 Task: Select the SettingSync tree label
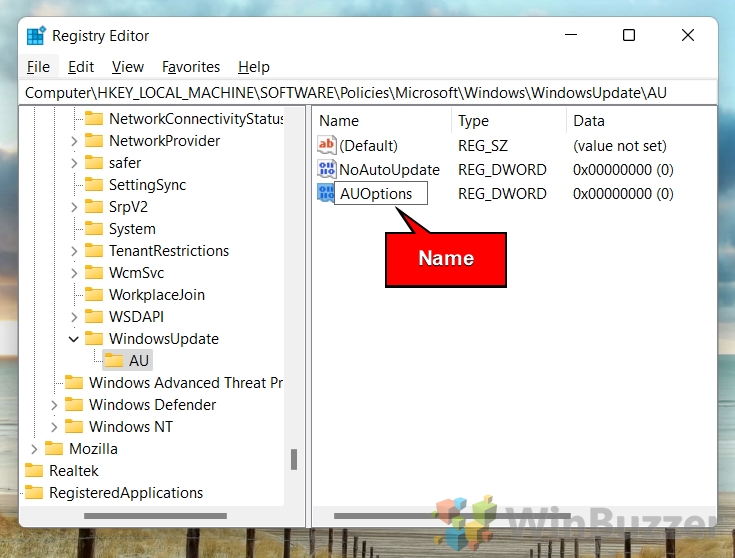(147, 185)
